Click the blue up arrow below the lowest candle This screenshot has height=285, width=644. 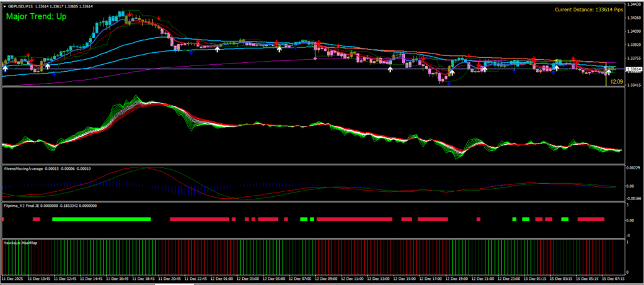pos(448,84)
